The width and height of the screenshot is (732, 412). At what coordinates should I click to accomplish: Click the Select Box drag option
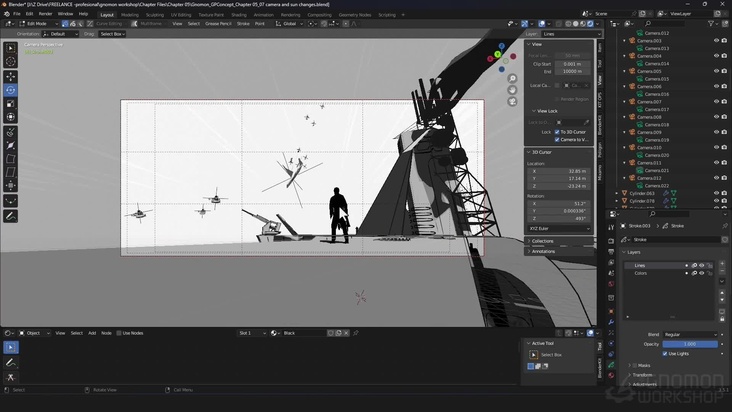[110, 33]
